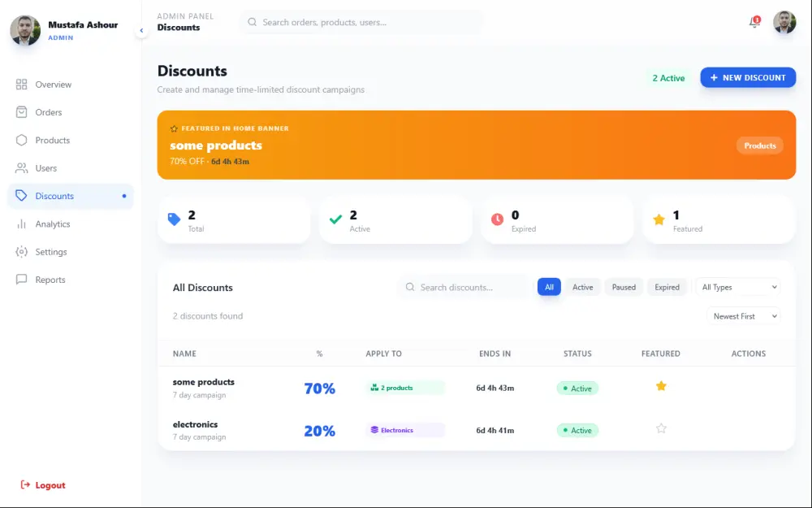This screenshot has height=508, width=812.
Task: Click the Settings gear icon
Action: [21, 252]
